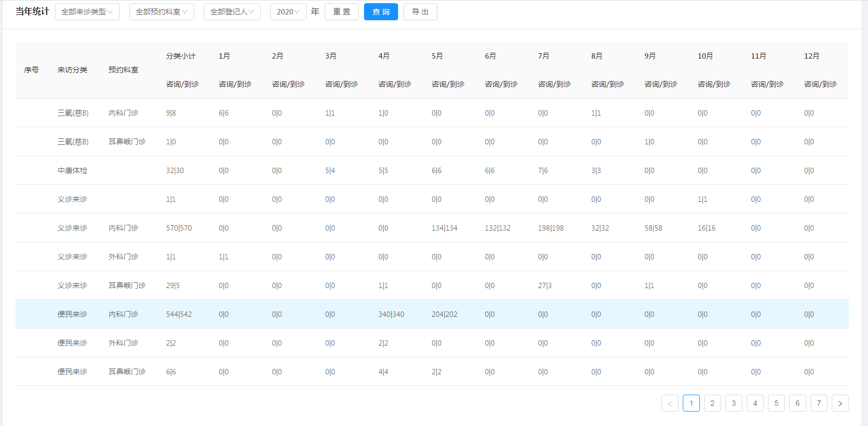Open the 全部登记人 dropdown
The height and width of the screenshot is (426, 868).
coord(232,12)
